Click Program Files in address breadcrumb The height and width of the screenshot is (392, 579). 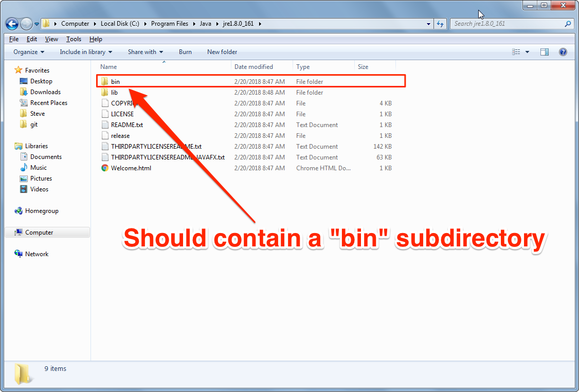(x=170, y=24)
